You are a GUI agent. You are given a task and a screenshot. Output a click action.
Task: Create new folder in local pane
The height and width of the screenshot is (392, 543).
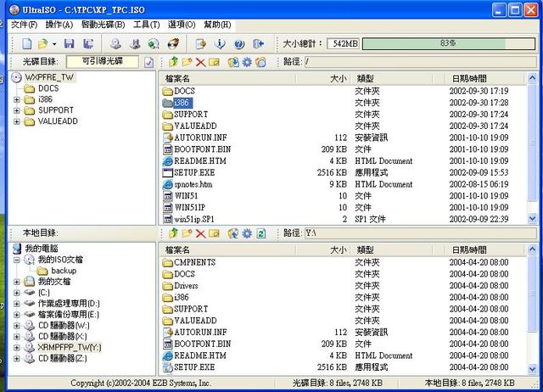[187, 233]
